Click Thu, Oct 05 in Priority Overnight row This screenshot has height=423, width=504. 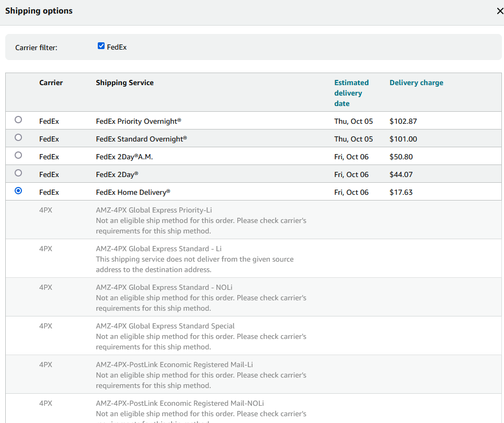click(353, 121)
